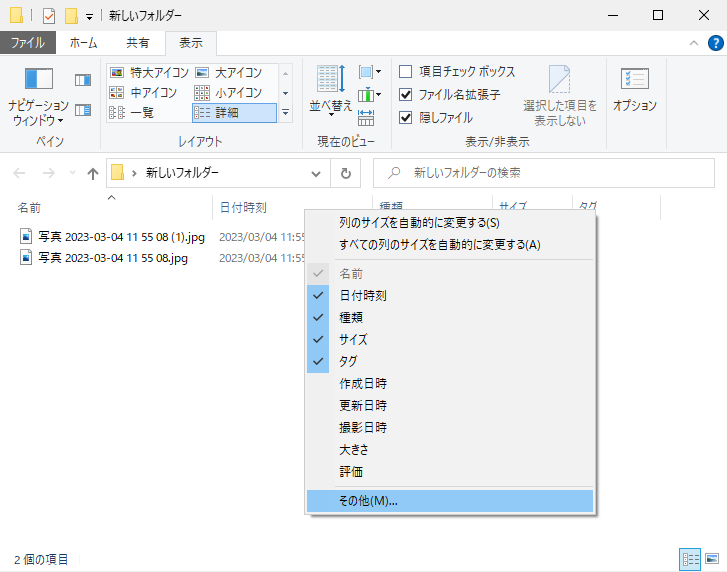Choose 列のサイズを自動的に変更する(S)

[450, 222]
